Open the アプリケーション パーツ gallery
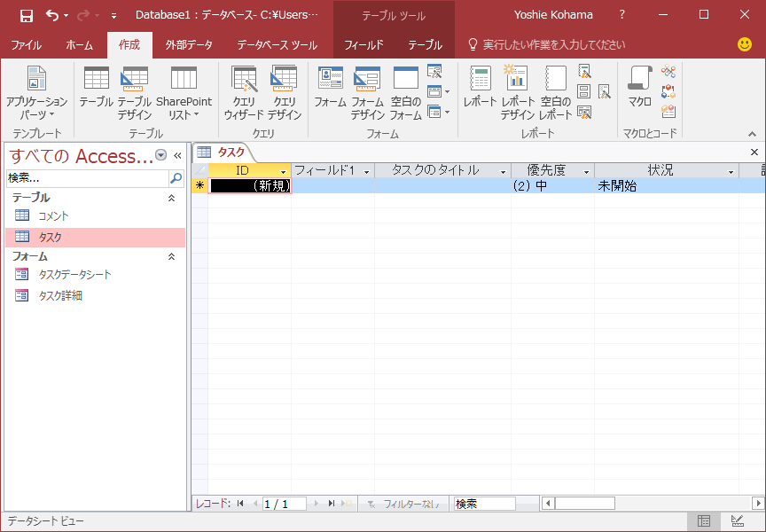The width and height of the screenshot is (766, 532). 36,93
